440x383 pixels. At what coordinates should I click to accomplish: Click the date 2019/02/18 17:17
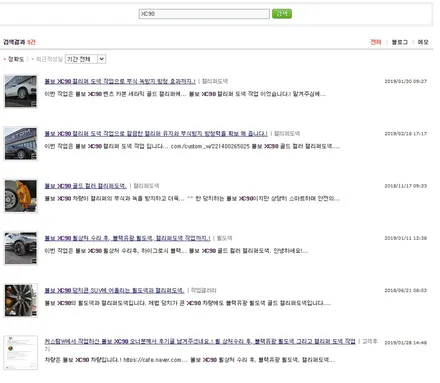[406, 133]
